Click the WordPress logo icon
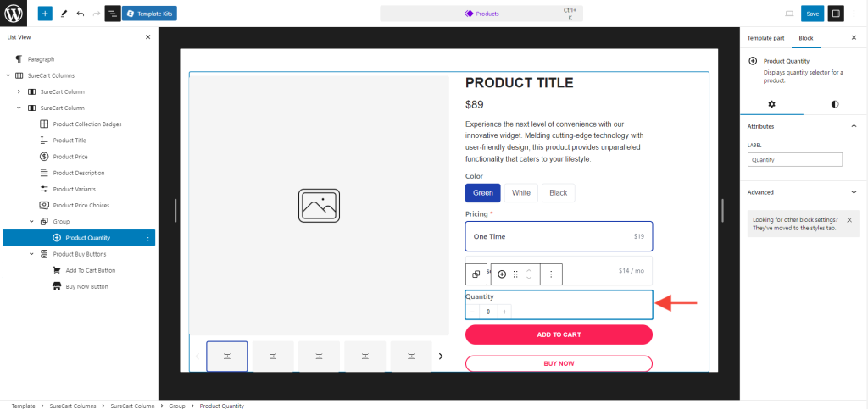This screenshot has height=409, width=868. 14,14
